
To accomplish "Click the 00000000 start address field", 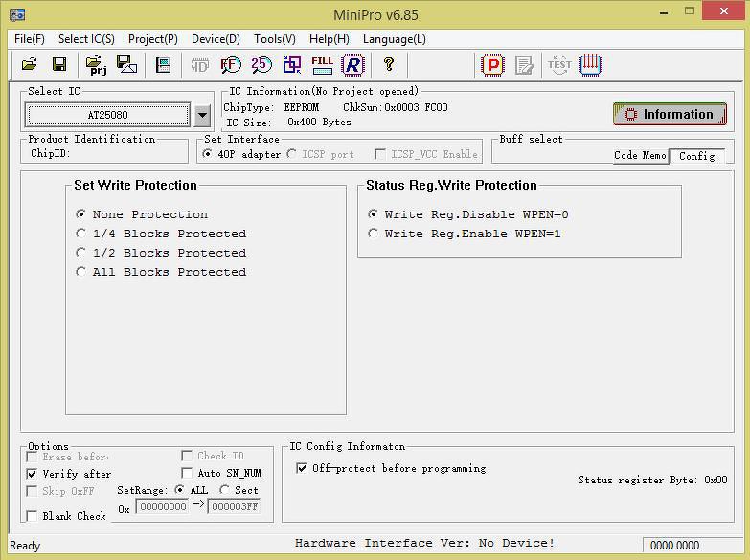I will [162, 506].
